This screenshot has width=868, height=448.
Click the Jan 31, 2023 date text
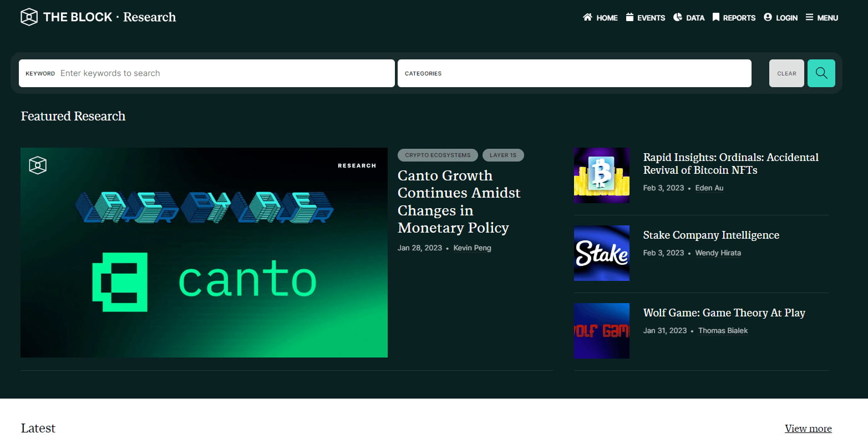click(665, 331)
